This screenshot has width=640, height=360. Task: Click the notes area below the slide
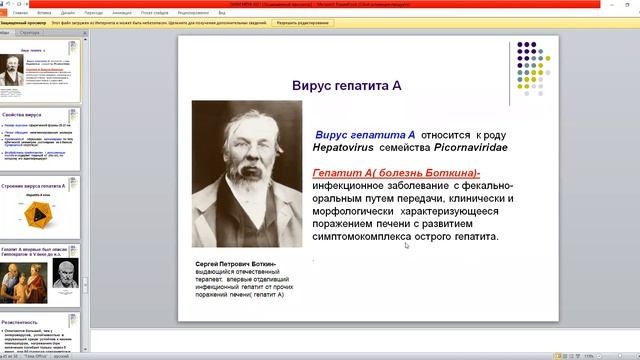364,341
